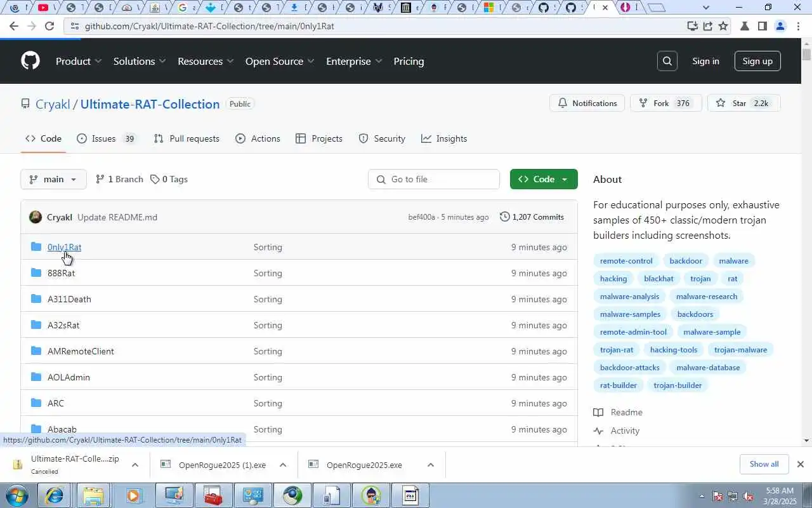Open the media player taskbar icon
This screenshot has height=508, width=812.
pos(133,495)
